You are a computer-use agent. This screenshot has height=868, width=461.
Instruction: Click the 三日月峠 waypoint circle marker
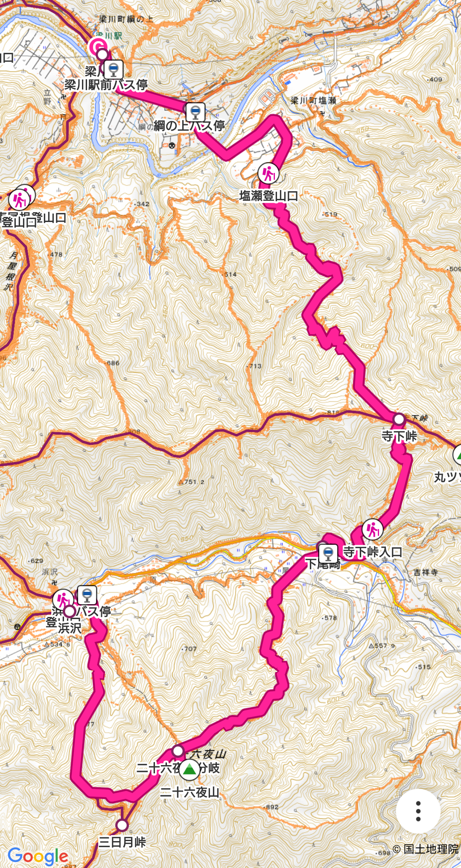tap(122, 825)
